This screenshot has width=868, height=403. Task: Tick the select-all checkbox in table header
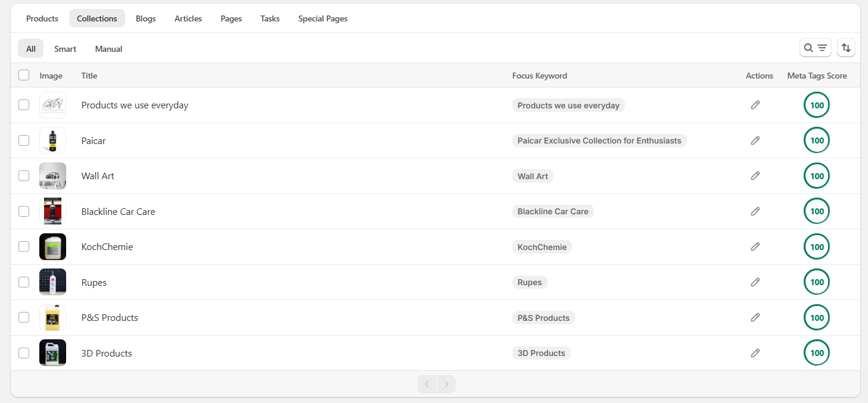(24, 75)
